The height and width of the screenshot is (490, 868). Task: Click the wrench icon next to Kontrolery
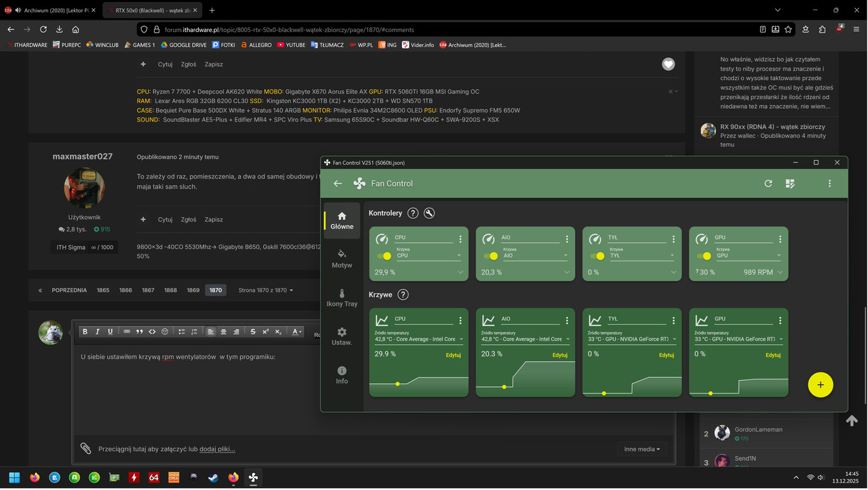point(429,213)
